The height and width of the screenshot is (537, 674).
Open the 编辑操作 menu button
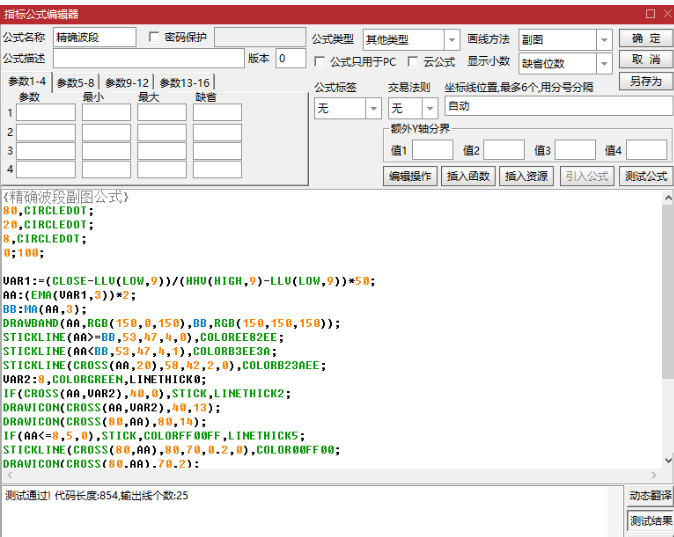point(410,176)
